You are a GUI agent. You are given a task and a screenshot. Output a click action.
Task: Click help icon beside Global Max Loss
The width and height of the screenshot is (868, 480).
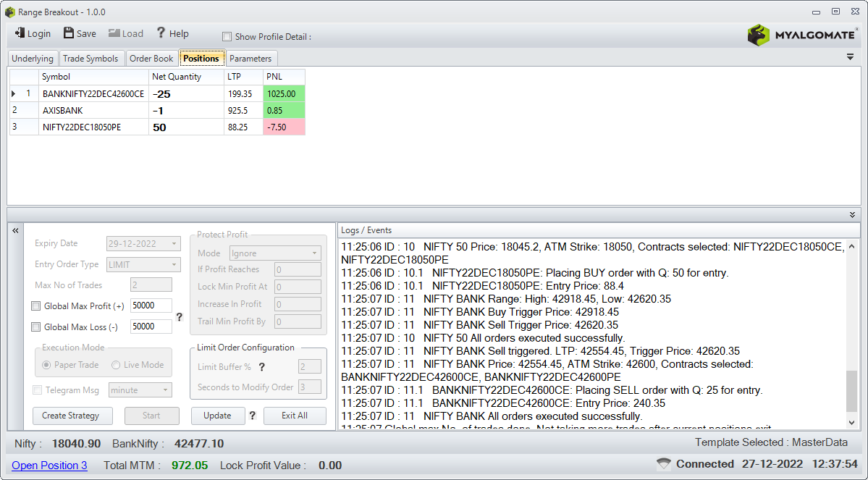180,317
